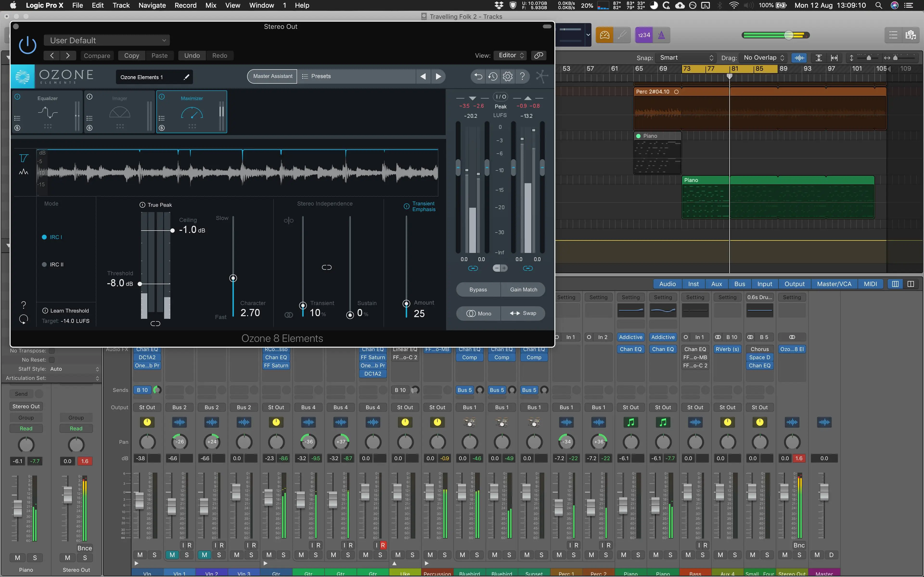Switch to the Aux mixer filter tab

(x=716, y=284)
